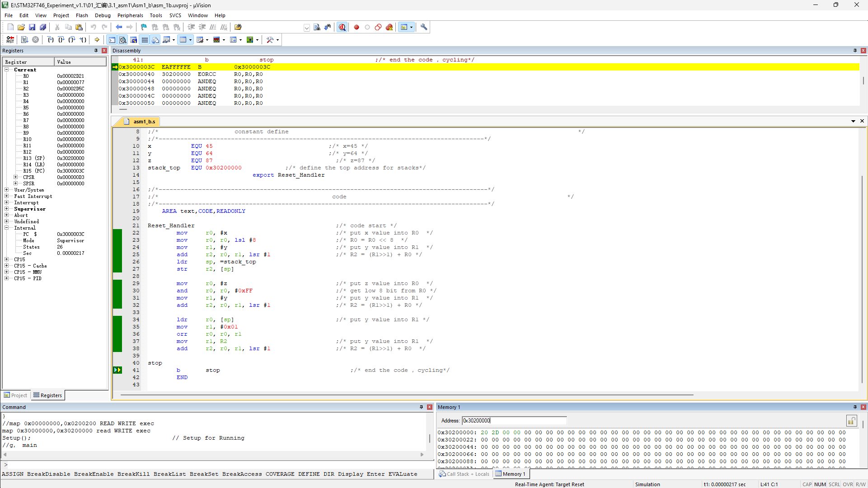Expand the CP15 - Cache group
868x488 pixels.
click(7, 266)
